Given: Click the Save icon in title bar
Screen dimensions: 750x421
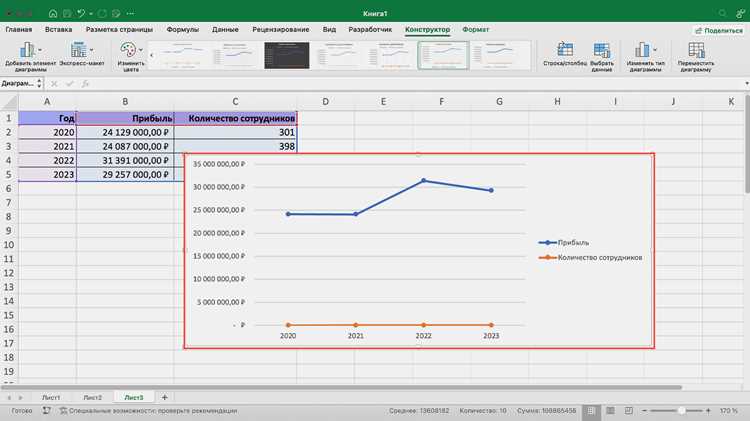Looking at the screenshot, I should (x=67, y=13).
